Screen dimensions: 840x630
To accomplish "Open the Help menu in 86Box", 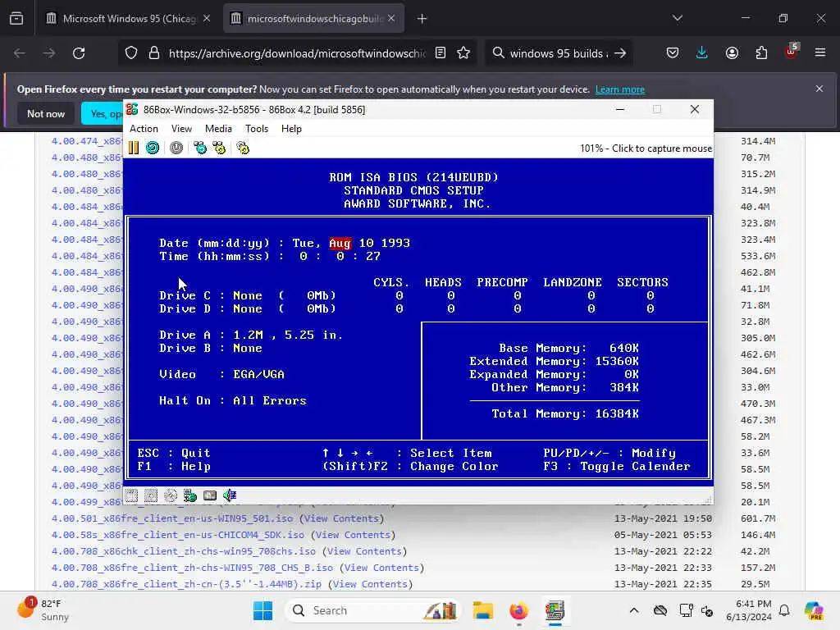I will (x=291, y=129).
